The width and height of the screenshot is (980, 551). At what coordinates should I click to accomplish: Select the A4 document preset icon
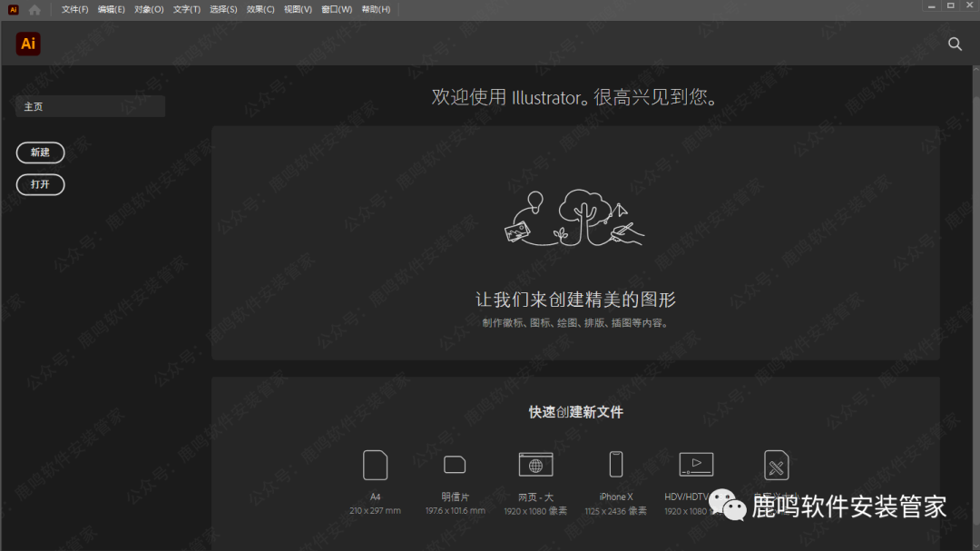(x=375, y=465)
